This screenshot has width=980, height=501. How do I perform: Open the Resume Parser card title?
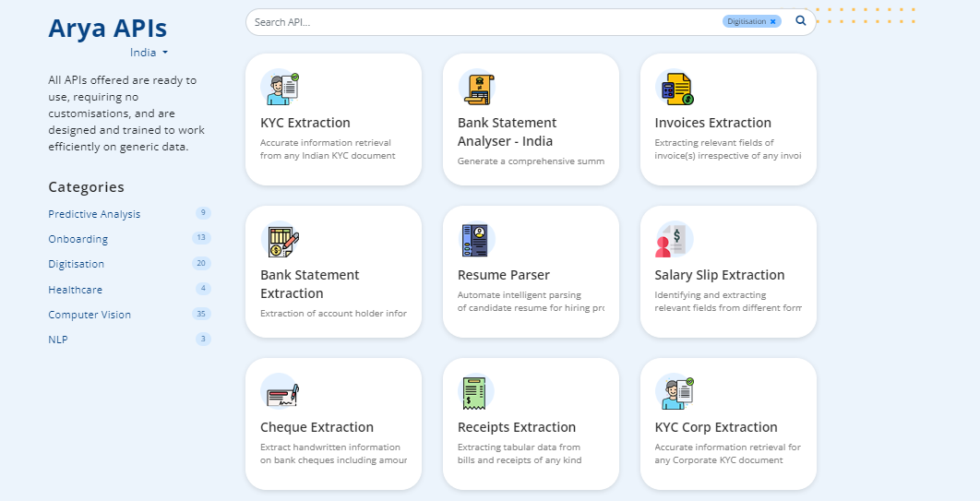(504, 275)
